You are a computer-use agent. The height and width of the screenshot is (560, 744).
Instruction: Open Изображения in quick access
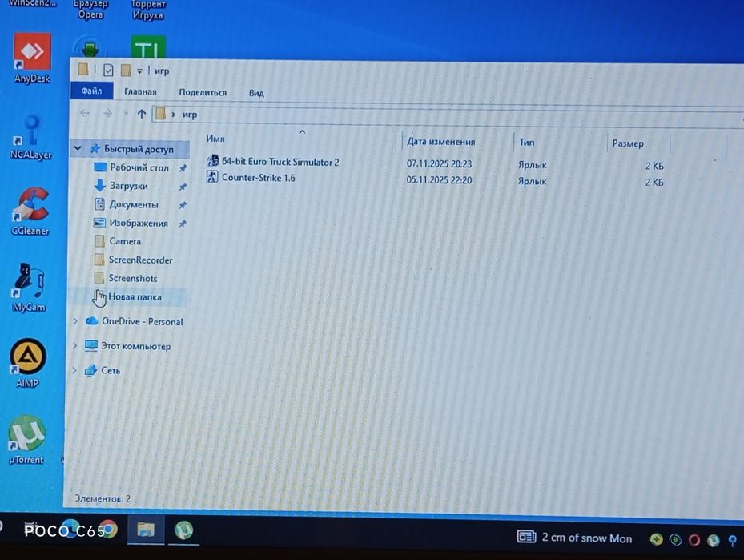[139, 223]
